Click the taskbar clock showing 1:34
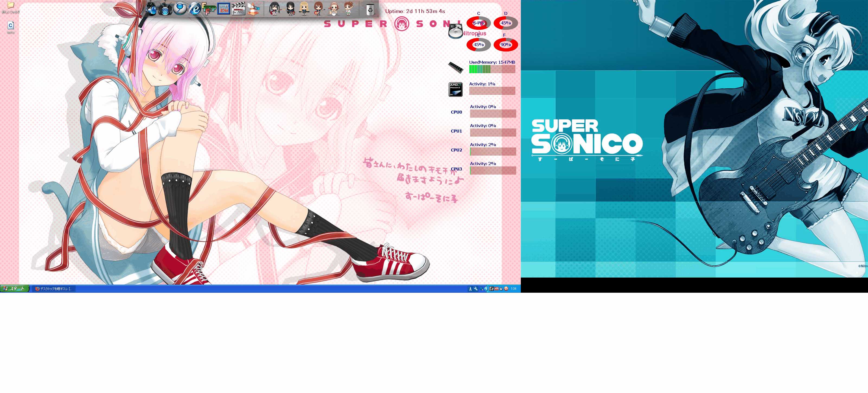This screenshot has height=393, width=868. (x=513, y=289)
